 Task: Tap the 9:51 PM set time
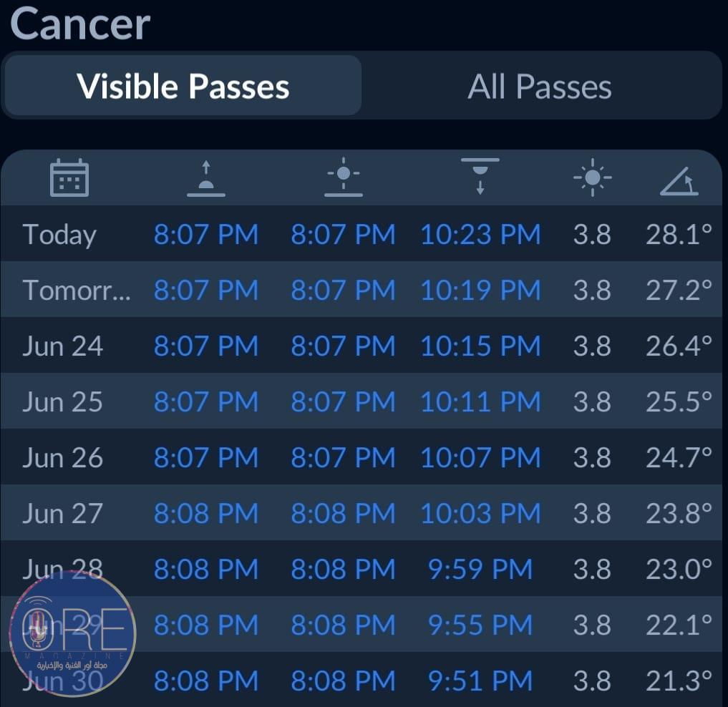coord(480,681)
